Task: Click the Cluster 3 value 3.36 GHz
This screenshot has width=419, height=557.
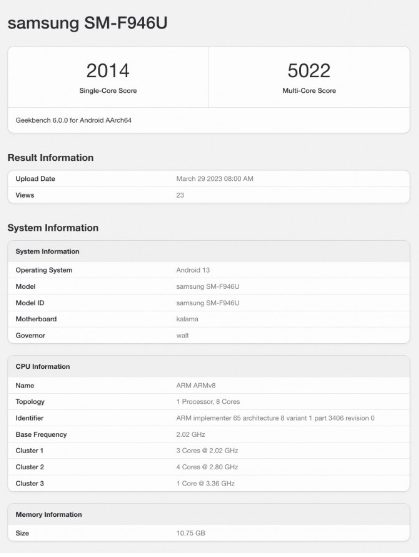Action: [x=205, y=483]
